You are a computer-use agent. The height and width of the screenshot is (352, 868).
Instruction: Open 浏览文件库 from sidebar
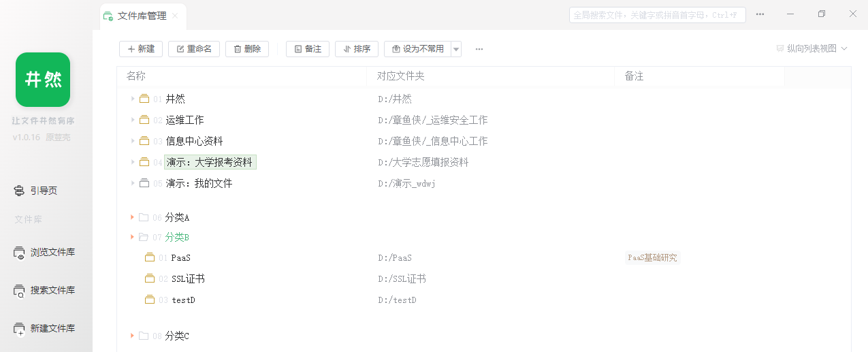(44, 253)
